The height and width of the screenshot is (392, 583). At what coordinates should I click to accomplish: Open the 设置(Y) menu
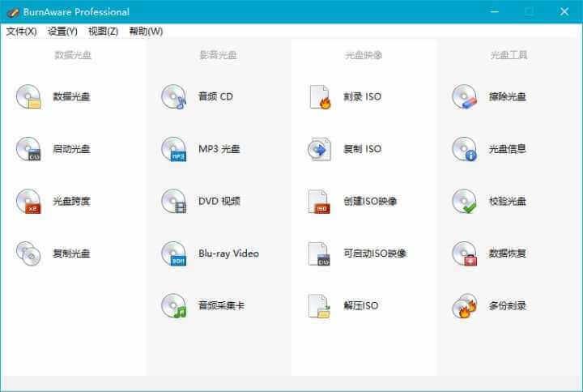[62, 32]
